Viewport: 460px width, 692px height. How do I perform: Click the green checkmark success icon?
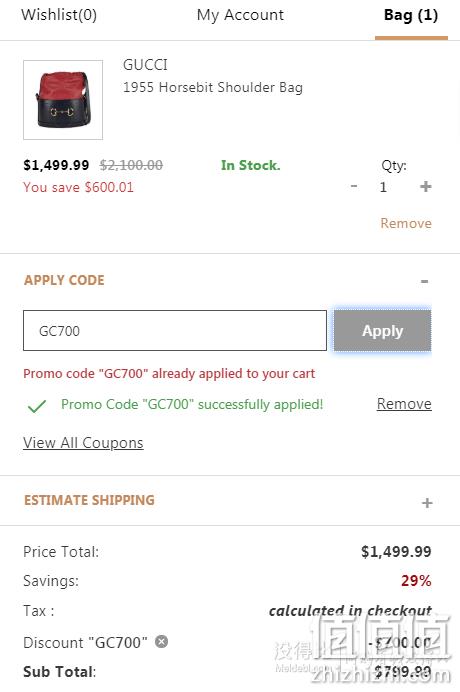tap(37, 406)
